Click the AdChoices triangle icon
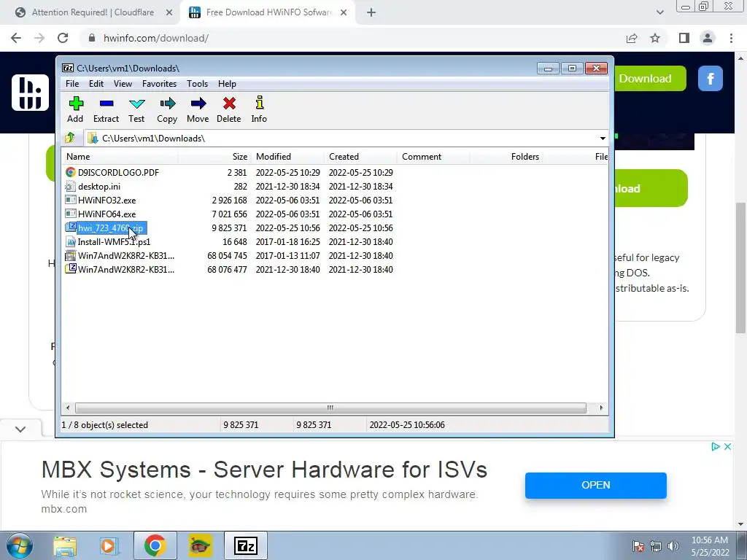 click(x=715, y=446)
